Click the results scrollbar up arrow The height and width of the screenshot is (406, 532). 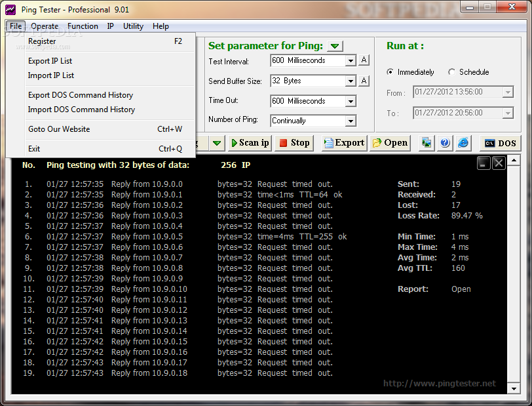point(514,160)
